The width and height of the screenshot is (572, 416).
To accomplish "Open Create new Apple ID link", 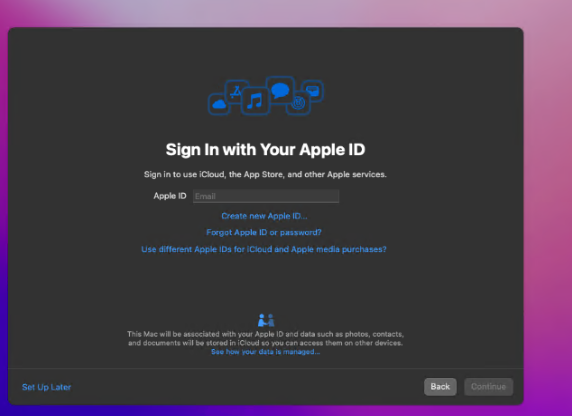I will [x=264, y=216].
